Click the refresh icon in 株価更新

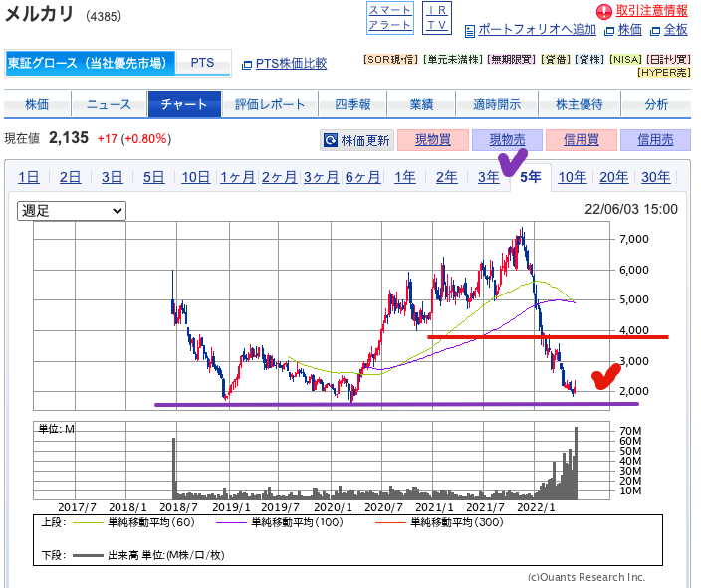330,140
